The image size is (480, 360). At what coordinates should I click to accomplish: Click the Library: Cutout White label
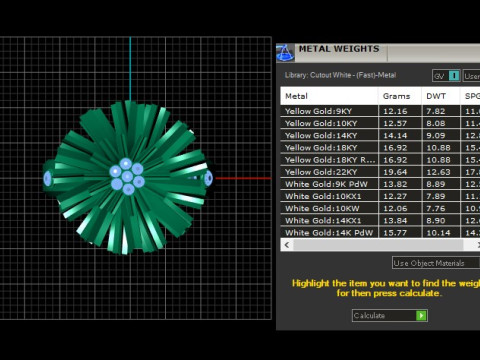click(340, 75)
